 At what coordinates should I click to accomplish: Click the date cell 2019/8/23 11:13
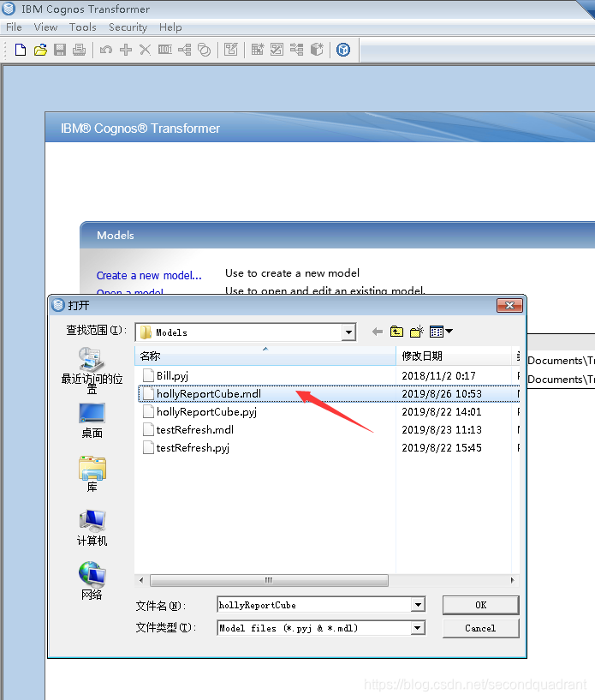[442, 429]
